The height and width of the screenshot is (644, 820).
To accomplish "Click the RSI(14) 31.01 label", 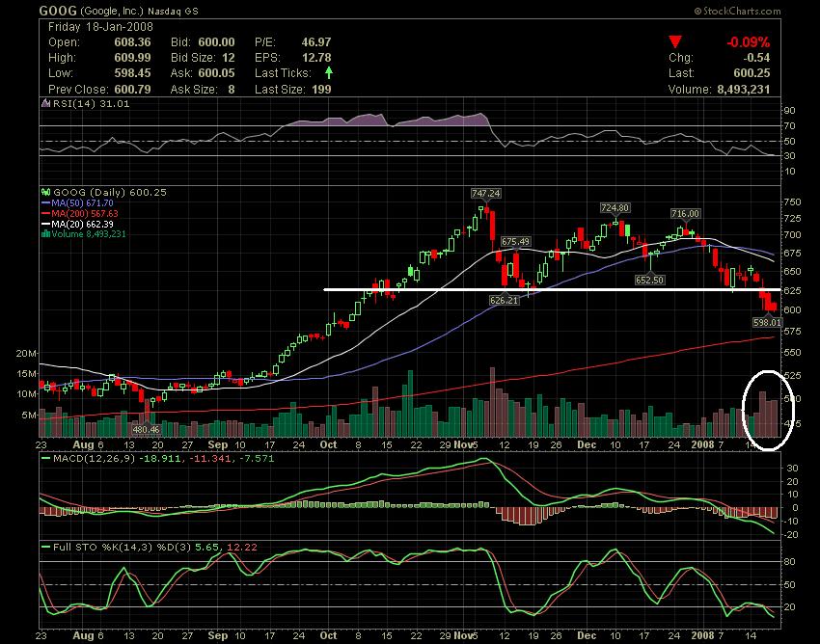I will click(x=92, y=104).
